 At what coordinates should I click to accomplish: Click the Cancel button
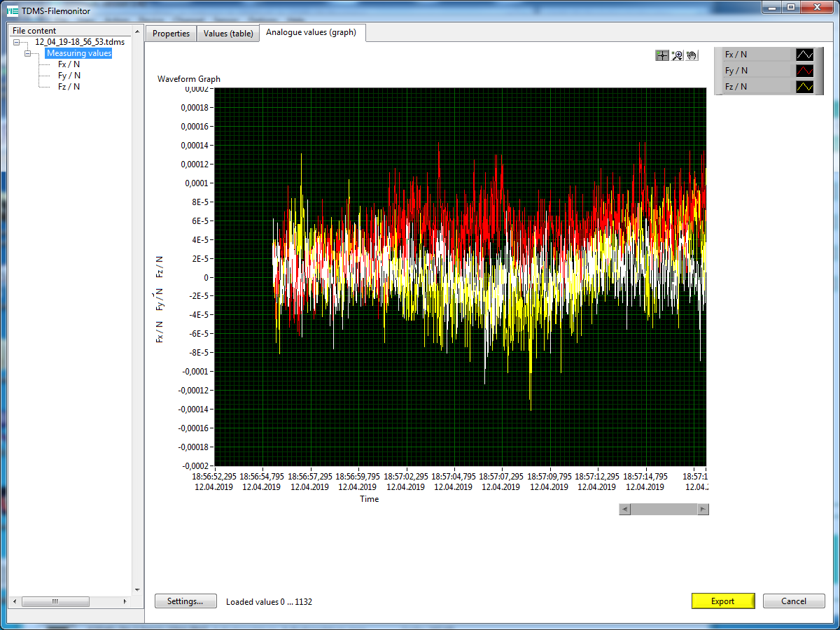tap(793, 601)
